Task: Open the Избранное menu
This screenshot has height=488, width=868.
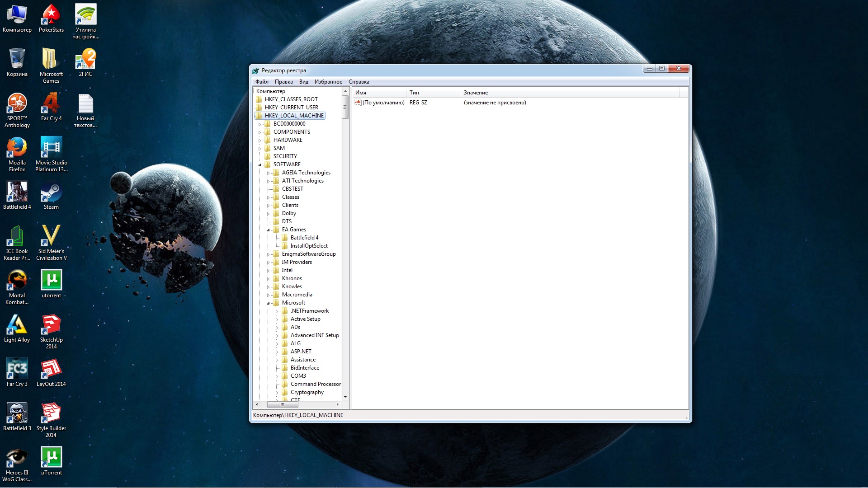Action: tap(328, 82)
